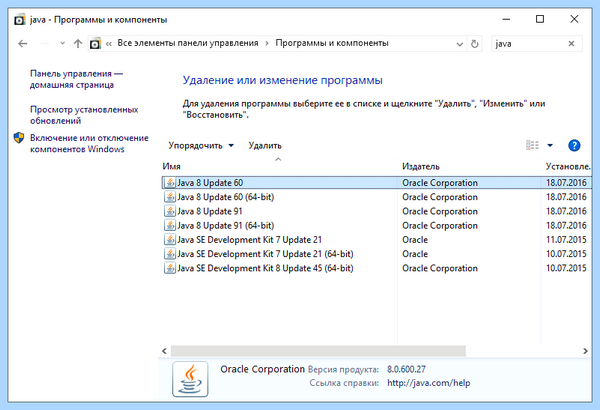This screenshot has width=600, height=410.
Task: Click the large Java logo in the details pane
Action: click(x=190, y=379)
